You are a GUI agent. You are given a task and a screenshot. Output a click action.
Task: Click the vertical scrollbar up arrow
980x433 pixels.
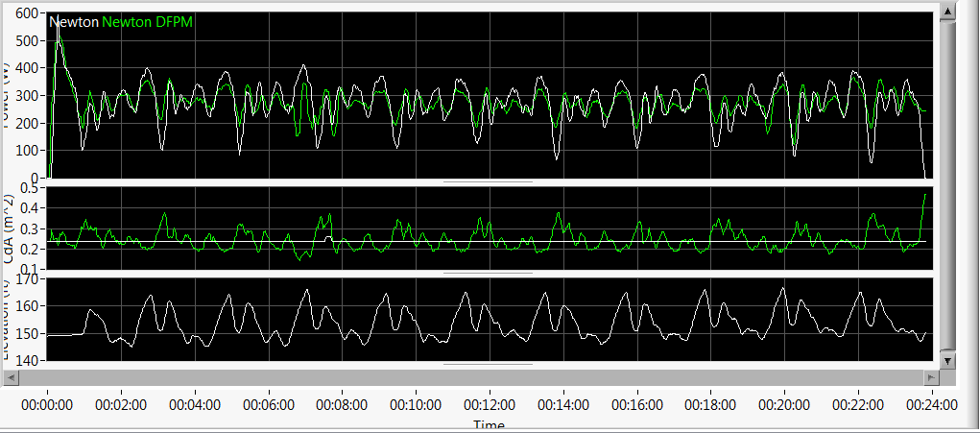(948, 12)
